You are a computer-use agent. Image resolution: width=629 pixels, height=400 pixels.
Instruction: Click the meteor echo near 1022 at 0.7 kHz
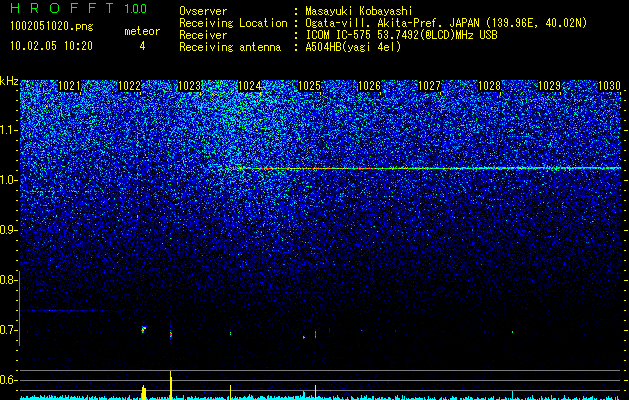coord(144,329)
